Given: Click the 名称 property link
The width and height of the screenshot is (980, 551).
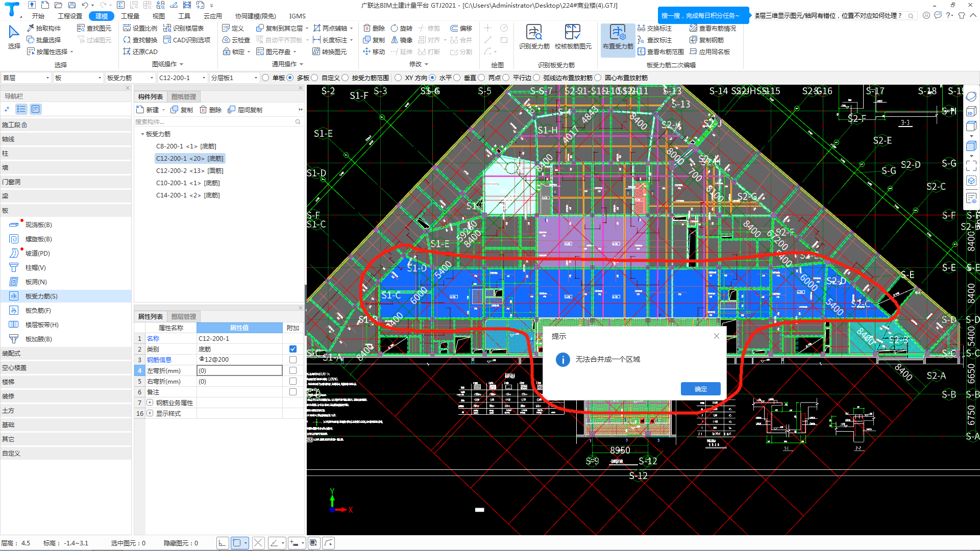Looking at the screenshot, I should (153, 338).
